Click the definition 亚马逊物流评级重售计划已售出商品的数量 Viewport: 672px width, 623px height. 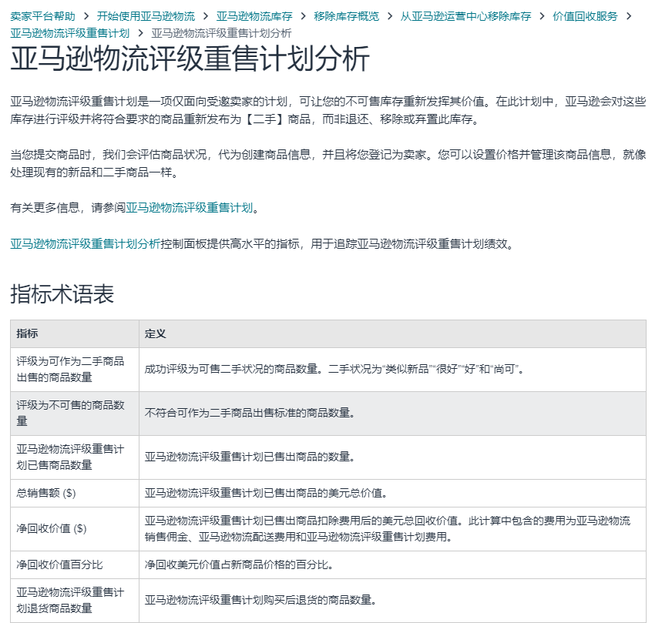tap(392, 457)
